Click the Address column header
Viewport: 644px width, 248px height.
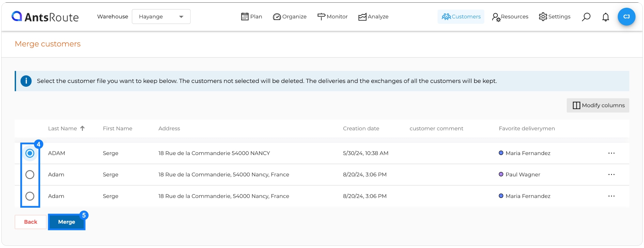(x=169, y=128)
